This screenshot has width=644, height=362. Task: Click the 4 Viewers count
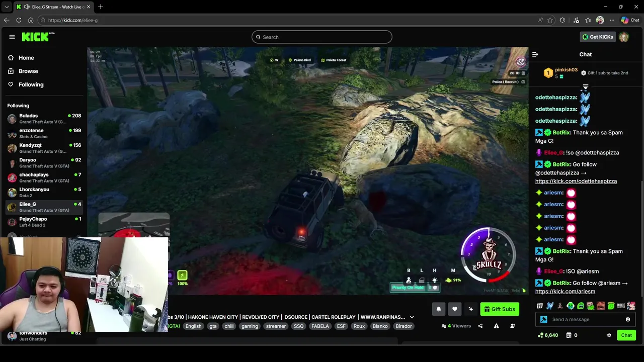pyautogui.click(x=456, y=326)
